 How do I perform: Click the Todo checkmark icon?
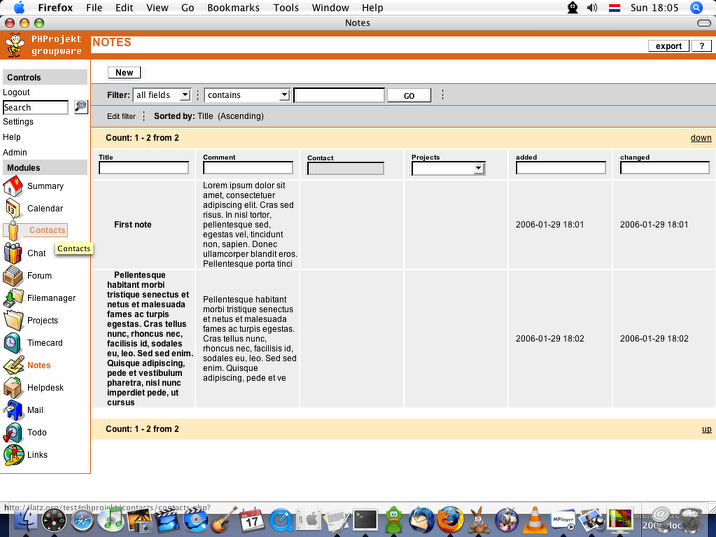[13, 433]
